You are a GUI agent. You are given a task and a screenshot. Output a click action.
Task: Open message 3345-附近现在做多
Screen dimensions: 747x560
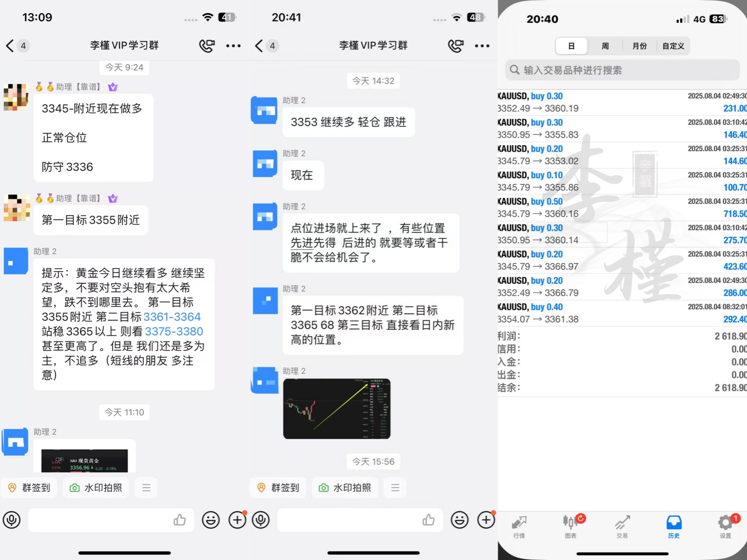(x=93, y=138)
